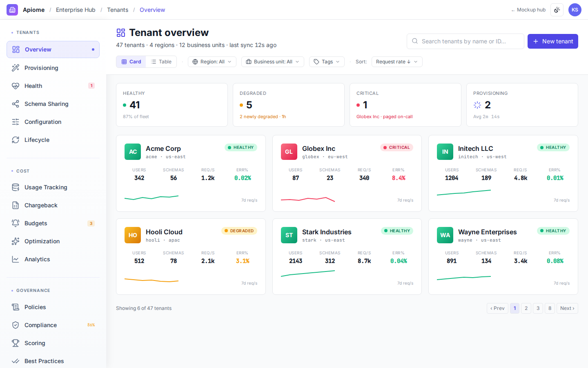Click the Compliance shield icon
The width and height of the screenshot is (588, 368).
point(16,325)
